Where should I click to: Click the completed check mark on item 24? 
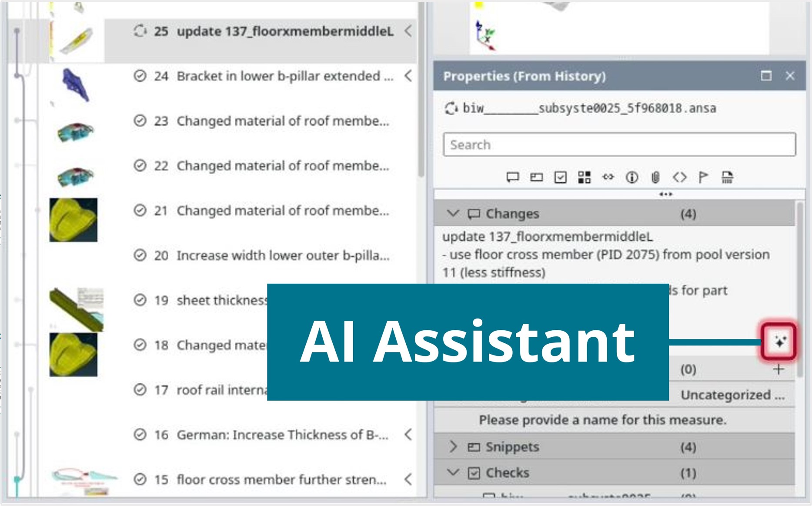[x=140, y=76]
